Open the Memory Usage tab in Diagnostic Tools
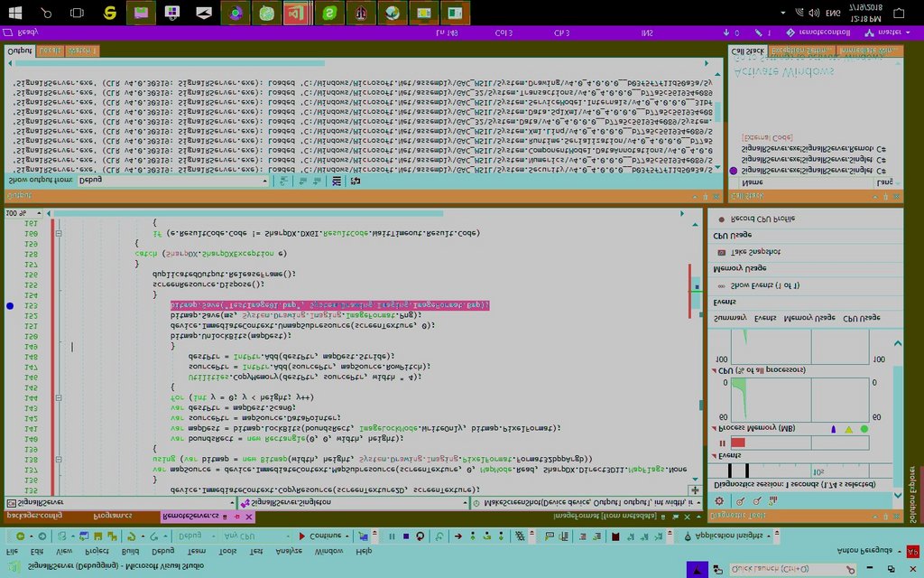This screenshot has width=924, height=578. click(809, 318)
